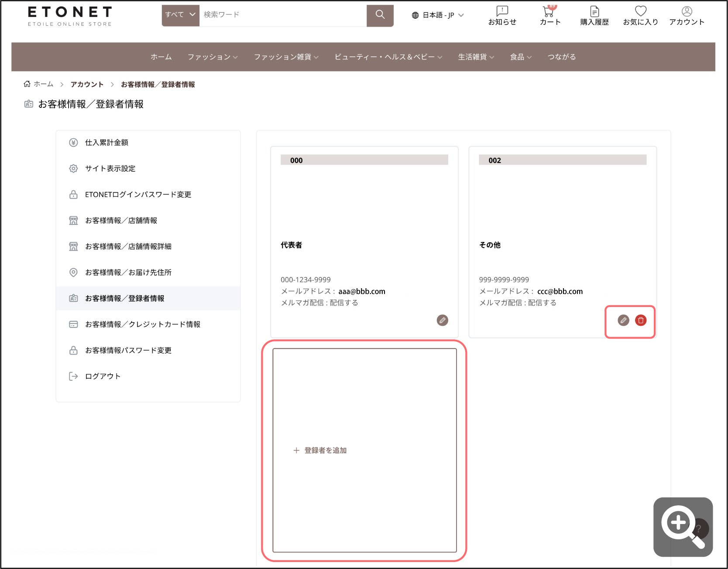Select お客様情報パスワード変更 in the sidebar
The image size is (728, 569).
pyautogui.click(x=148, y=350)
